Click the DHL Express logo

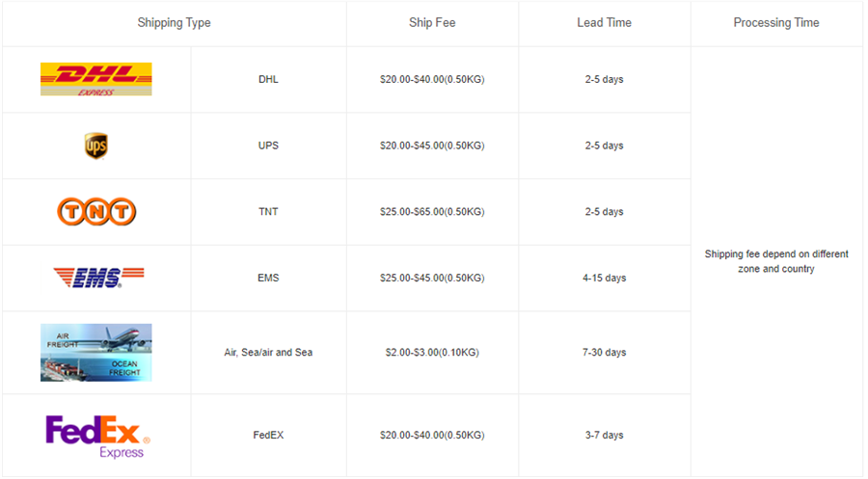coord(95,79)
